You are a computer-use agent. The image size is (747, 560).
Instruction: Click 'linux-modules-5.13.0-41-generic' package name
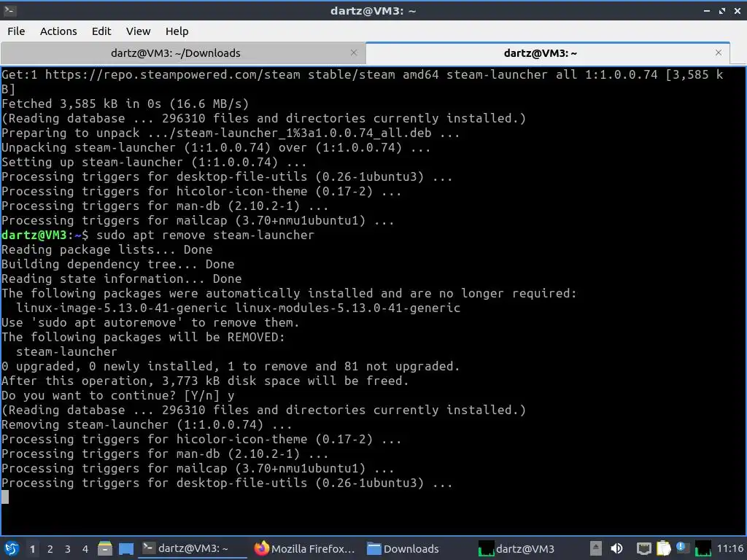coord(348,308)
